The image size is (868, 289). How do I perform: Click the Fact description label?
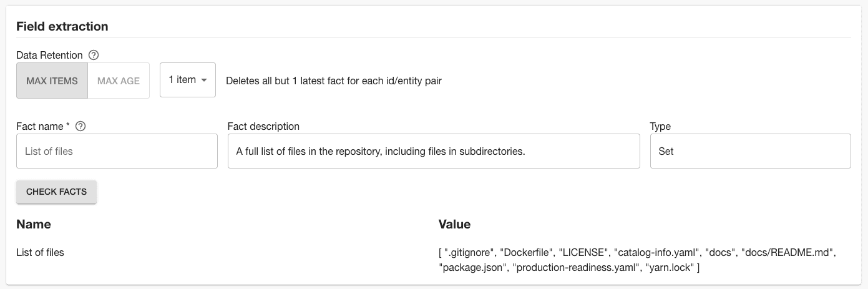263,126
